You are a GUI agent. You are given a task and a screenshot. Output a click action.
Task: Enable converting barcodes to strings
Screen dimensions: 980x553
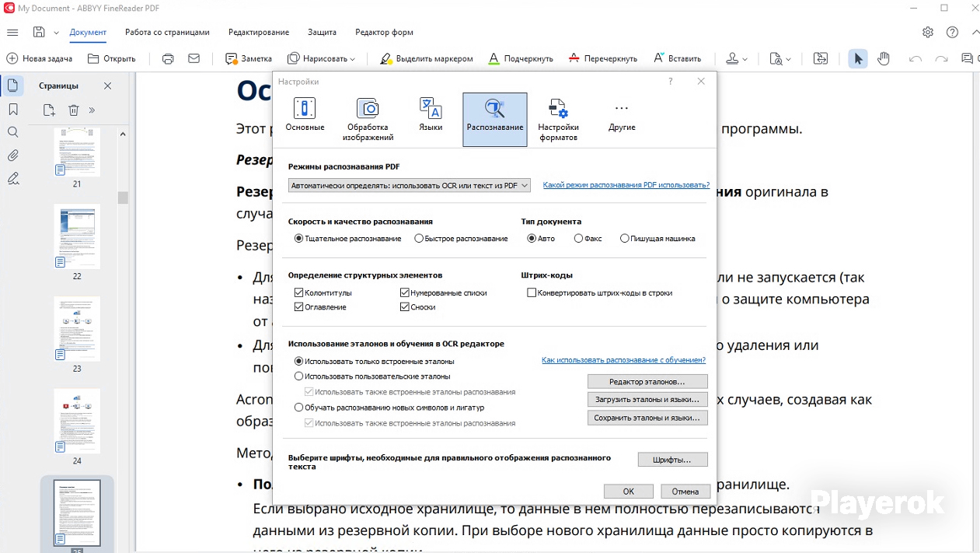(532, 292)
